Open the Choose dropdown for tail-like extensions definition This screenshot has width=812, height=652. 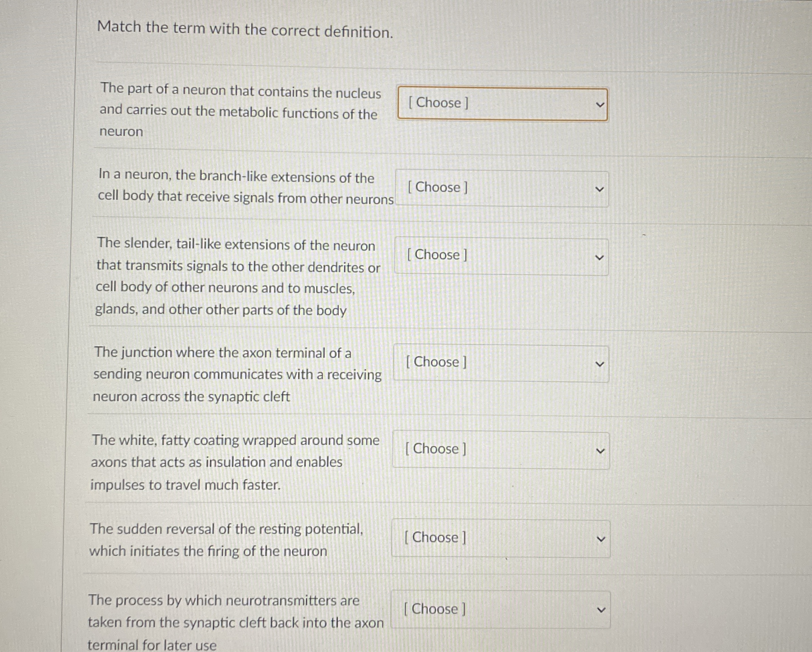(x=501, y=255)
